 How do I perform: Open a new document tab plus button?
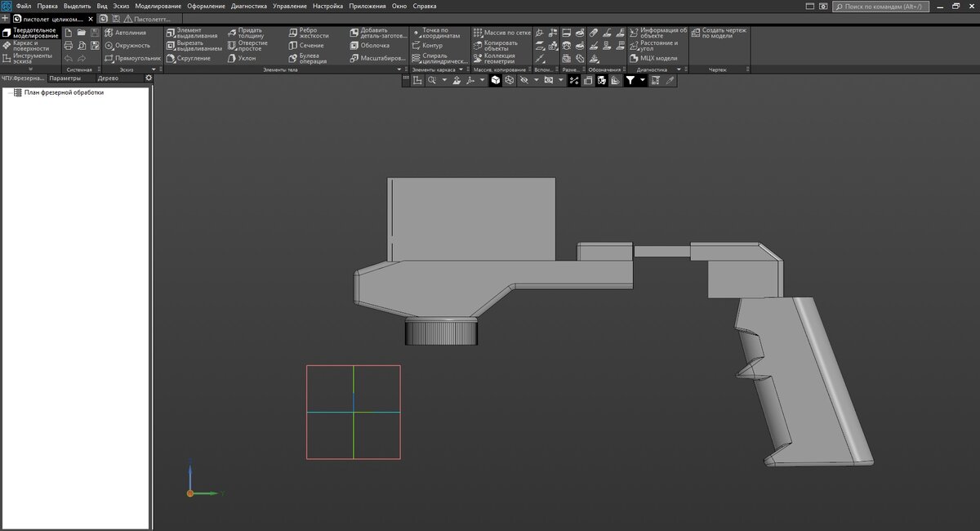[5, 19]
